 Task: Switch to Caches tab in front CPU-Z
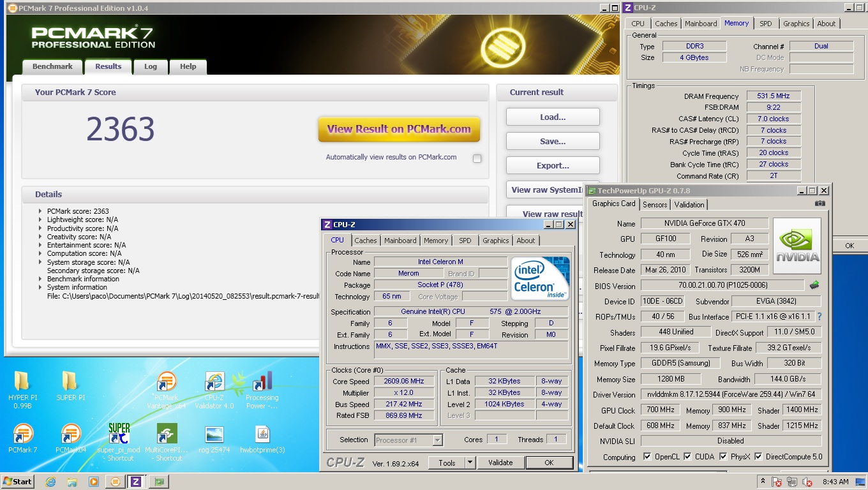coord(366,241)
